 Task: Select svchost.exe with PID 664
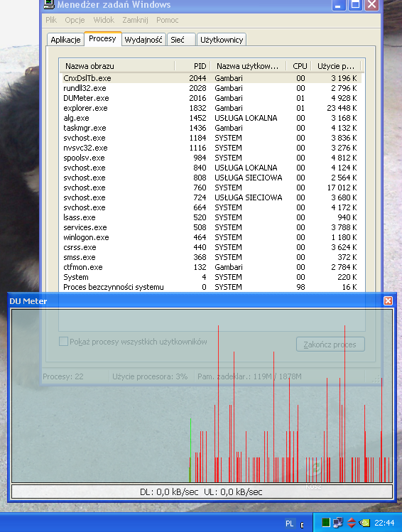pos(211,207)
